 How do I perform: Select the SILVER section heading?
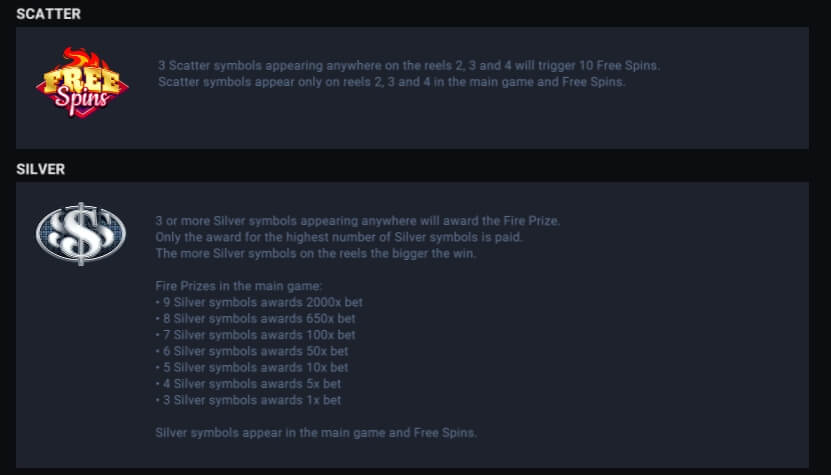(41, 169)
